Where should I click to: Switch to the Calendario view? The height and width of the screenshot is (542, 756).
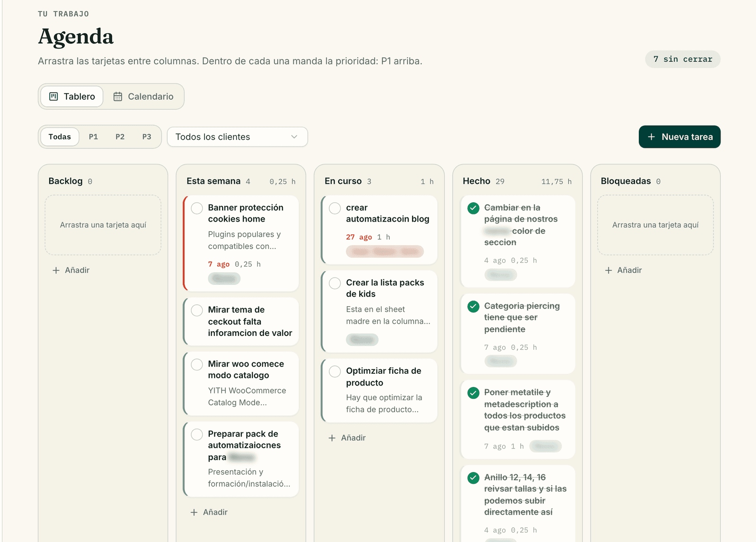[x=143, y=96]
